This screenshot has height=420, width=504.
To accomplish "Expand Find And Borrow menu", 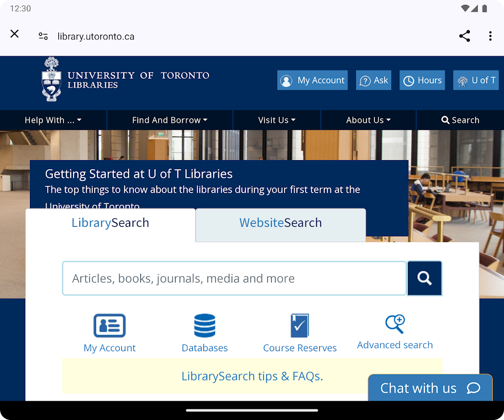I will (x=170, y=120).
